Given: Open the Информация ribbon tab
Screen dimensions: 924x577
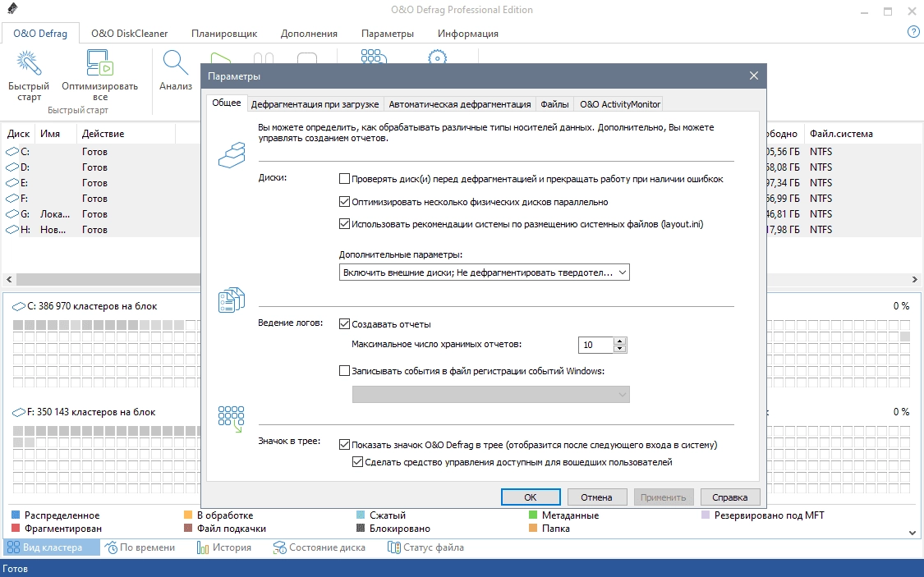Looking at the screenshot, I should [468, 34].
